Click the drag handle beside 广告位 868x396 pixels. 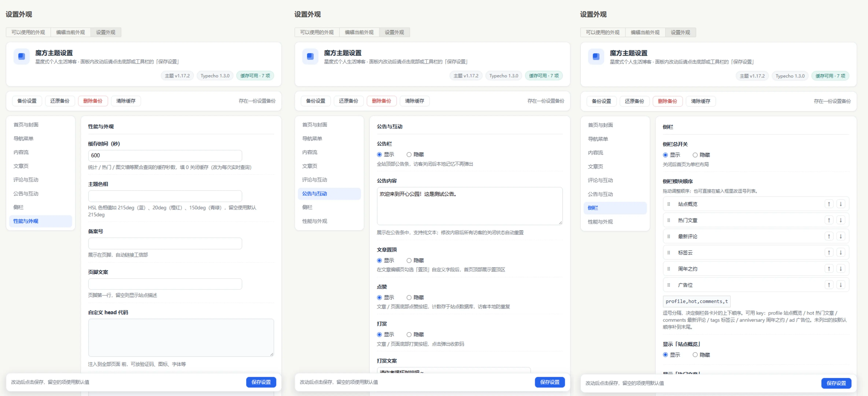pos(668,285)
